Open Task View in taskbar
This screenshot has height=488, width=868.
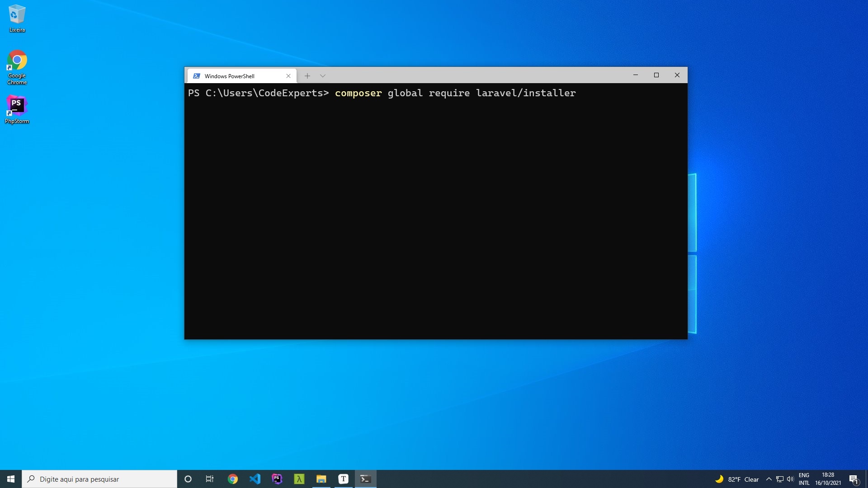[210, 479]
